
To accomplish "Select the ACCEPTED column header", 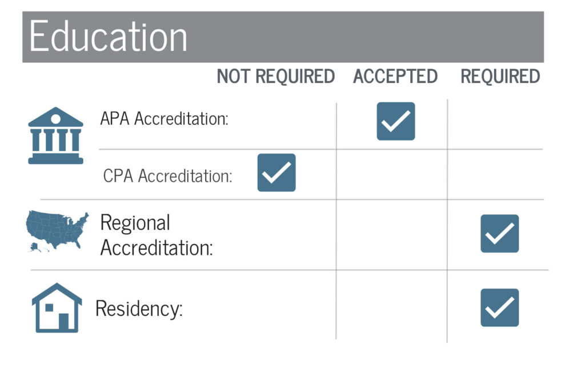I will 395,77.
